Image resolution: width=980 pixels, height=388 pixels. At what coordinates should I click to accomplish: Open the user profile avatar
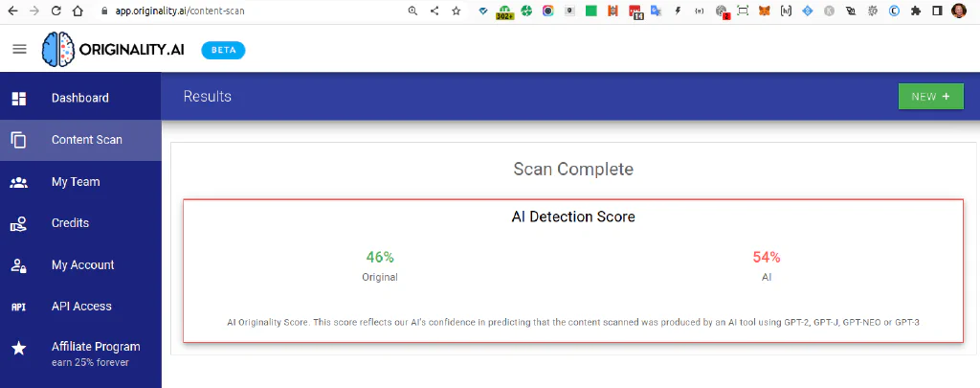(959, 11)
